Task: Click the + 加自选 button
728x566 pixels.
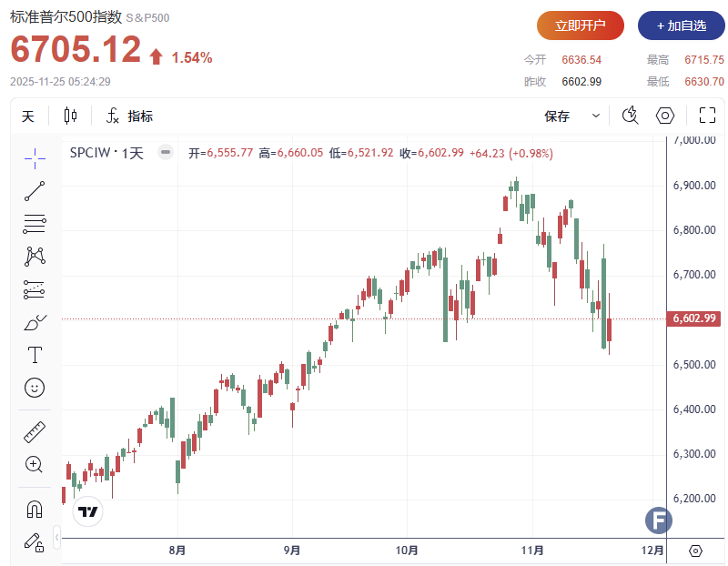Action: 681,25
